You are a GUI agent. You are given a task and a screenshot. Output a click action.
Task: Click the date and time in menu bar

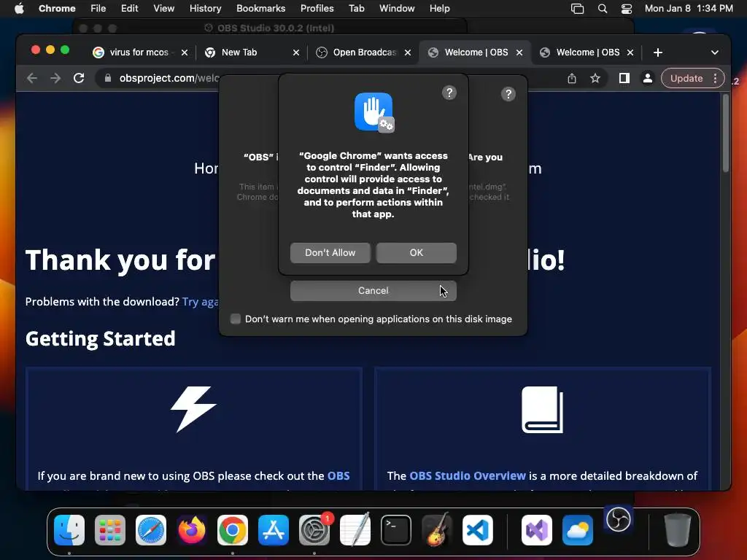pyautogui.click(x=689, y=9)
